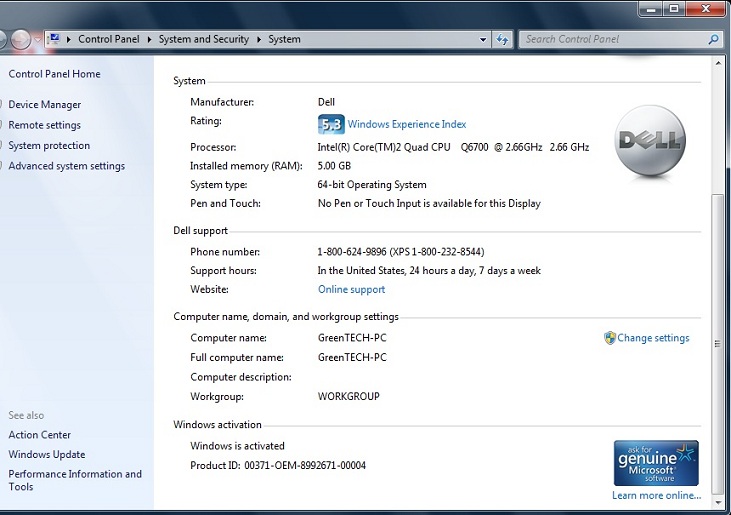Expand the arrow after Control Panel breadcrumb
The image size is (731, 515).
point(149,40)
